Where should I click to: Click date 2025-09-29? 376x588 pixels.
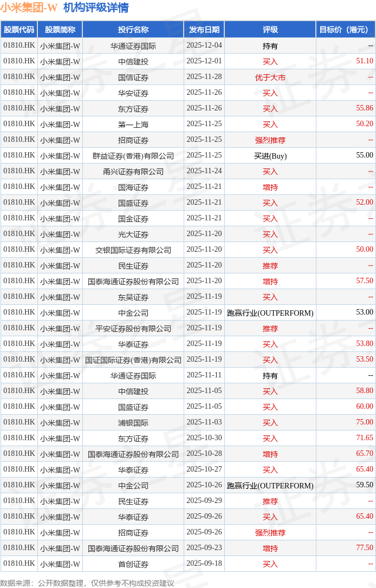pos(204,501)
